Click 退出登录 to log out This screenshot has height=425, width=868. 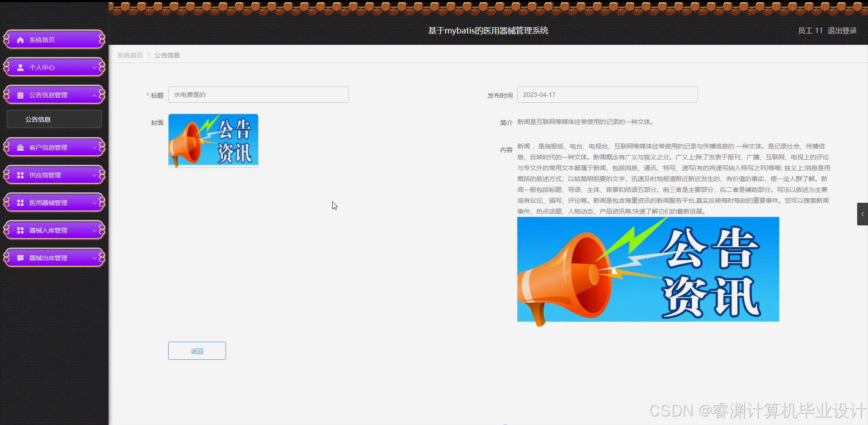(842, 30)
